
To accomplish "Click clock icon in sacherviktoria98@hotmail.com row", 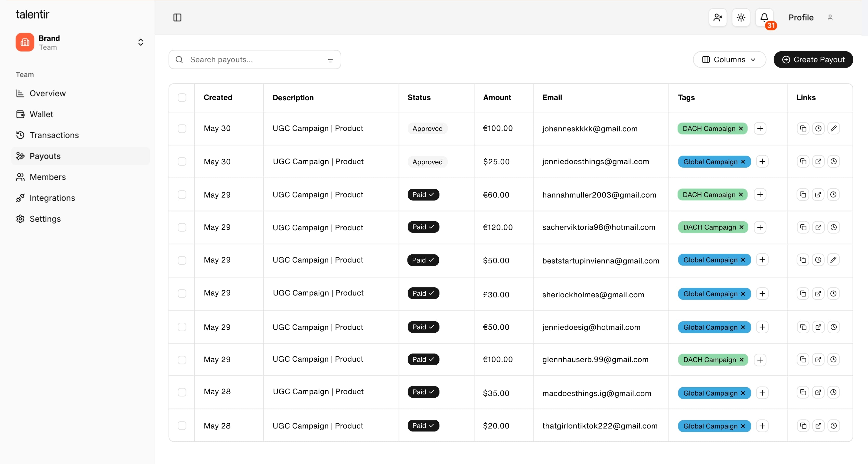I will point(833,227).
